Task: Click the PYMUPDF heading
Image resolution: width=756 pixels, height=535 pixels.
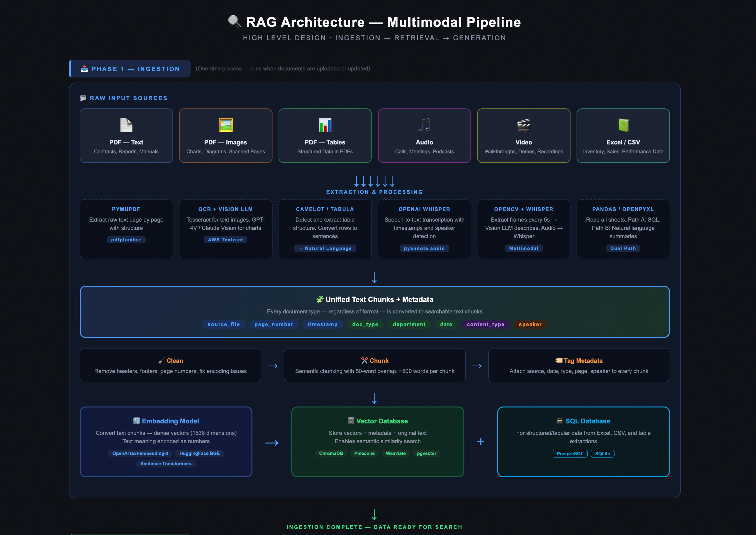Action: click(x=126, y=209)
